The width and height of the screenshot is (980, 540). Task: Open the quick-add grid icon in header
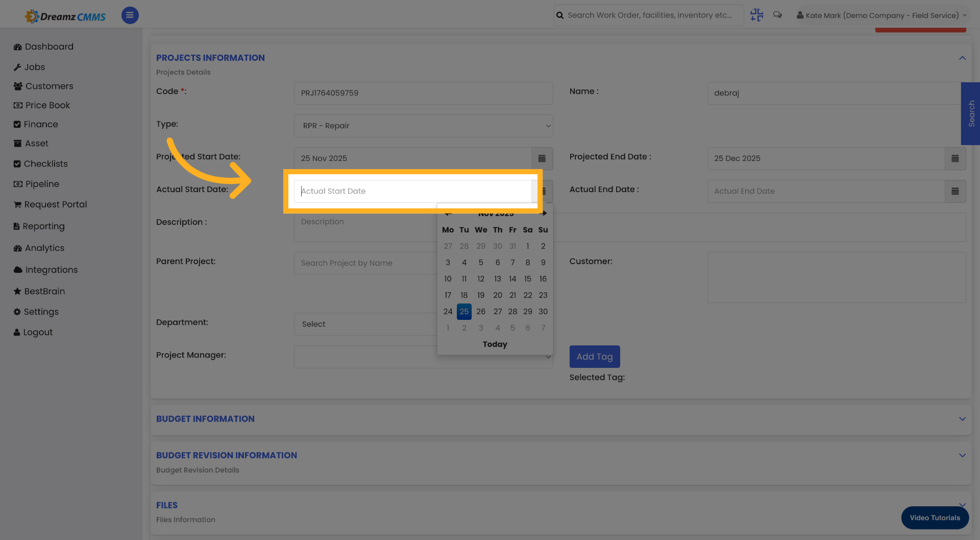pyautogui.click(x=756, y=15)
